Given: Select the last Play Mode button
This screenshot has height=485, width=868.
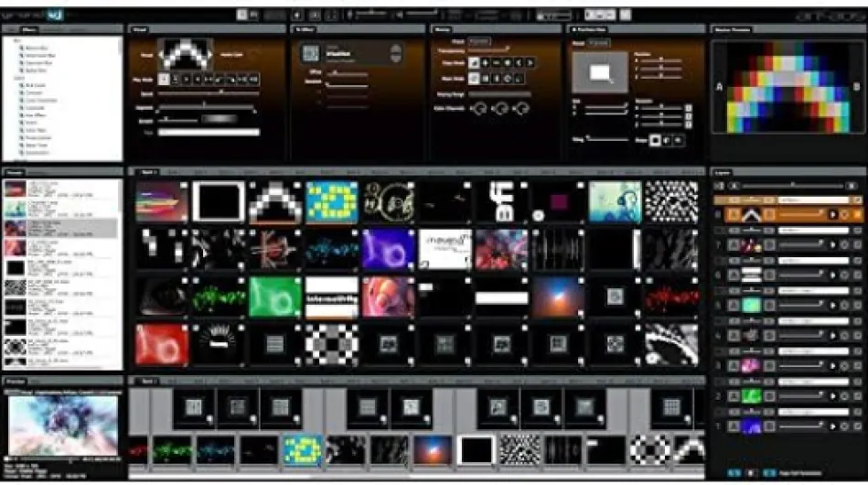Looking at the screenshot, I should [x=253, y=80].
